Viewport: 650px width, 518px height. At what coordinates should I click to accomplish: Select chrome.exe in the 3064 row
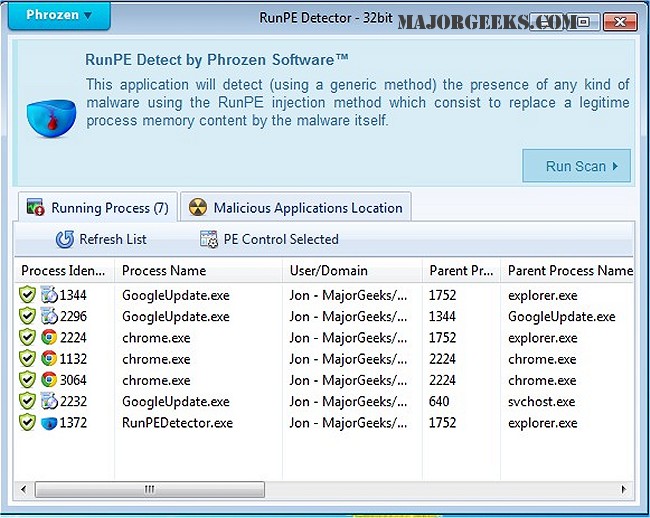coord(156,380)
